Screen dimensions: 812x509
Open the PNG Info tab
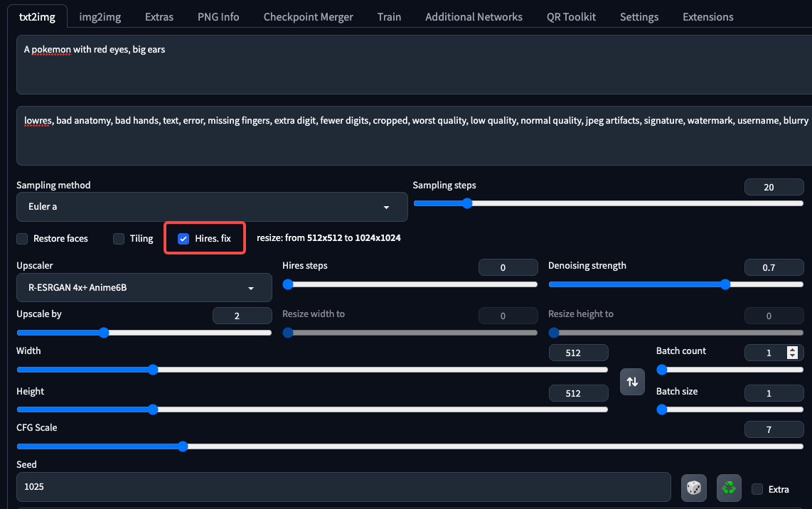click(218, 17)
